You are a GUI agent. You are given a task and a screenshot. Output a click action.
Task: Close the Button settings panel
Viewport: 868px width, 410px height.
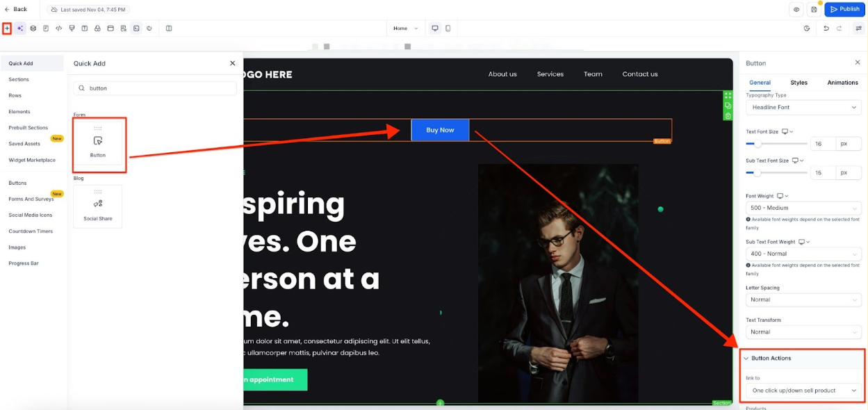pos(858,63)
